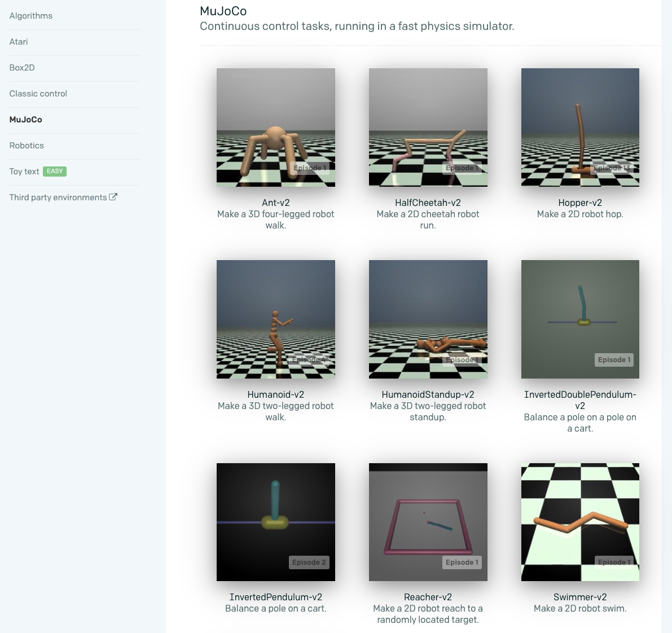Click the Humanoid-v2 environment title
The image size is (672, 633).
(x=275, y=395)
